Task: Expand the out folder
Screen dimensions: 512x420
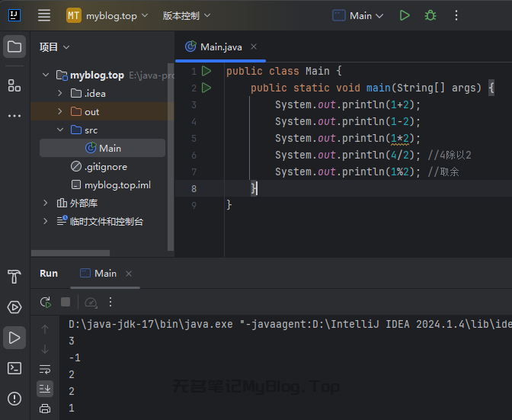Action: [x=60, y=112]
